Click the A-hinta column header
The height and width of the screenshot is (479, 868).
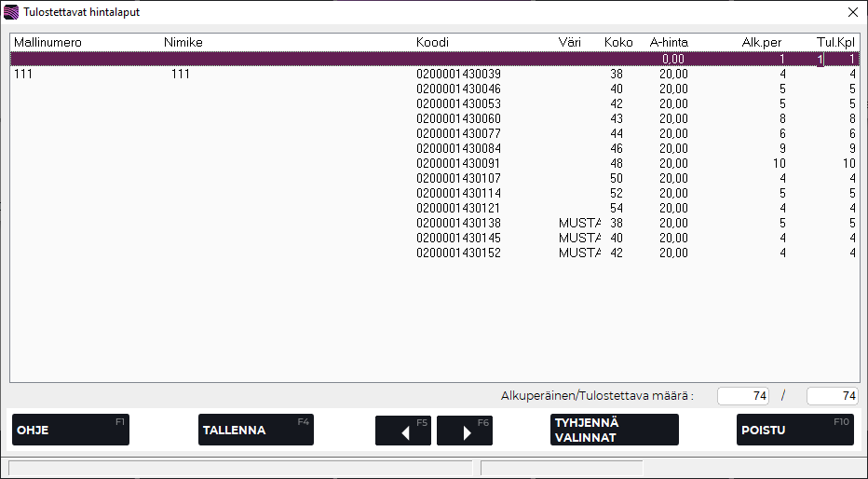click(x=669, y=43)
